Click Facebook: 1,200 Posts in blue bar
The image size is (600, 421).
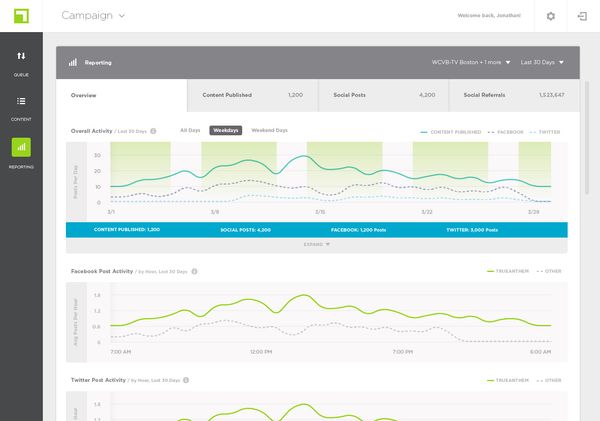click(358, 230)
